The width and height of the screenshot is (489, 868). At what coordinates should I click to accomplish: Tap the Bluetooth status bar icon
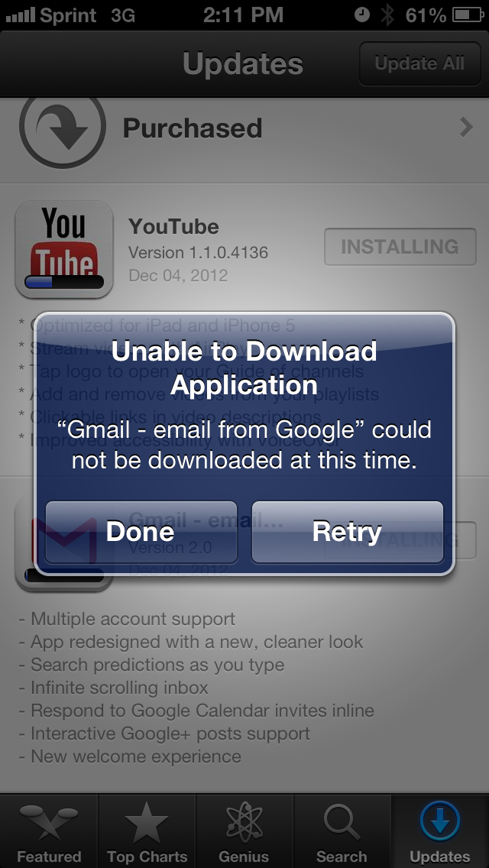(387, 15)
